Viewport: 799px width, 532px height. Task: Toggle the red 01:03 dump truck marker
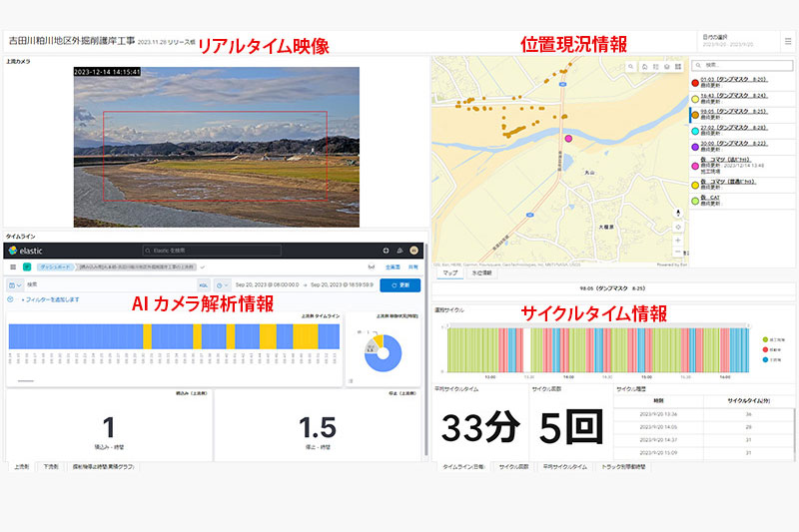coord(694,81)
